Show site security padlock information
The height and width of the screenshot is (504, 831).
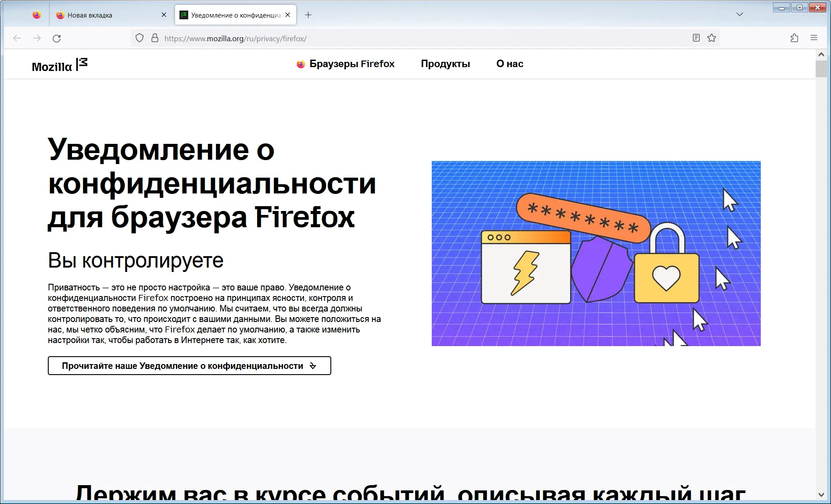[x=155, y=38]
